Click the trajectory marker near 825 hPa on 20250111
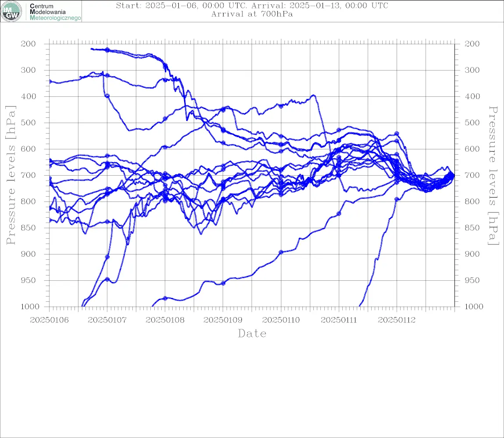 [339, 214]
